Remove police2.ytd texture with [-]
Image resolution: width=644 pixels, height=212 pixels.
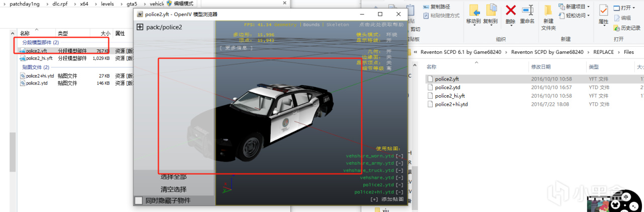click(399, 185)
